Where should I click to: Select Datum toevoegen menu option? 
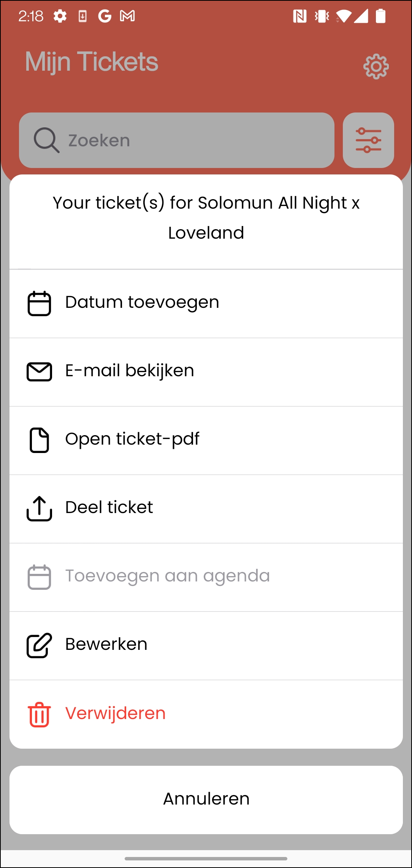[206, 304]
